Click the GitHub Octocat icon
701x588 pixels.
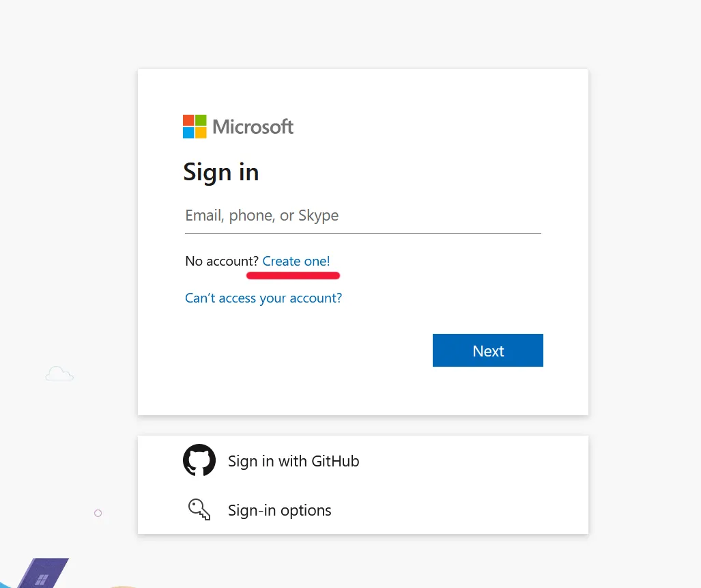coord(199,460)
